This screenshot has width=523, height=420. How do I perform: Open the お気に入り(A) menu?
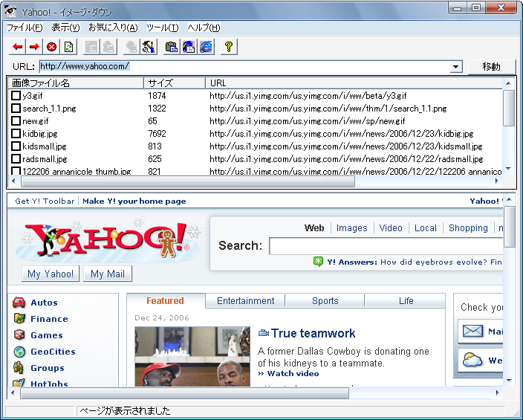(113, 28)
